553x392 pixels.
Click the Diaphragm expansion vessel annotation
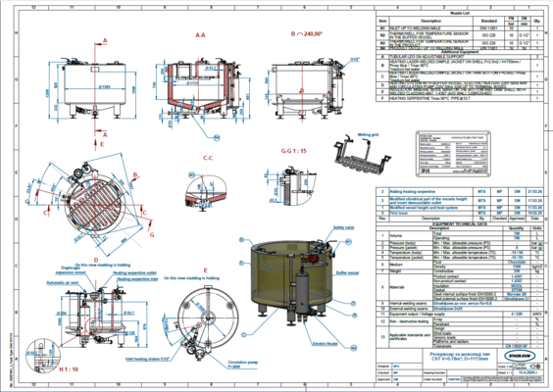[x=71, y=270]
